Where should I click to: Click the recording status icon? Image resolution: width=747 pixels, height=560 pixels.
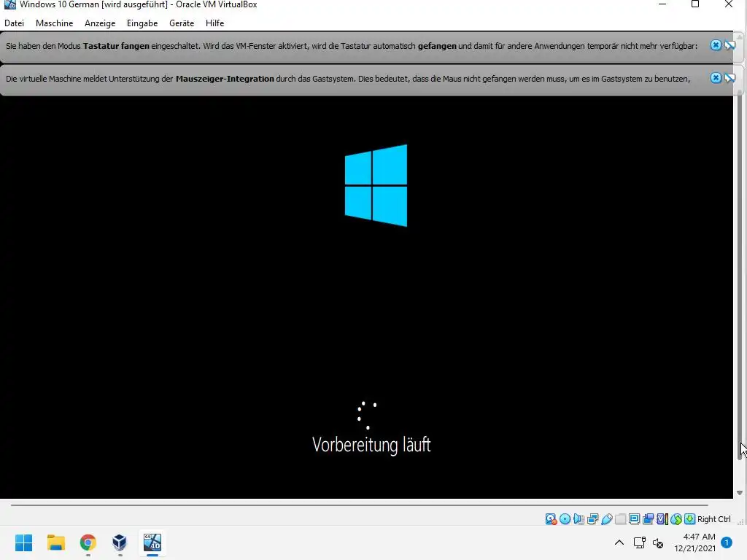648,519
